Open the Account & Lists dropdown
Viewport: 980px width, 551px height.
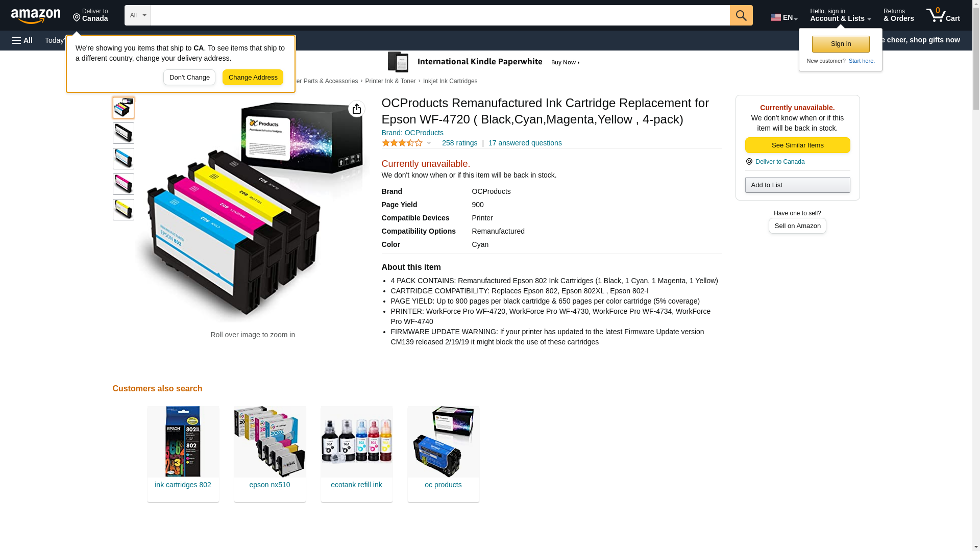pos(840,15)
